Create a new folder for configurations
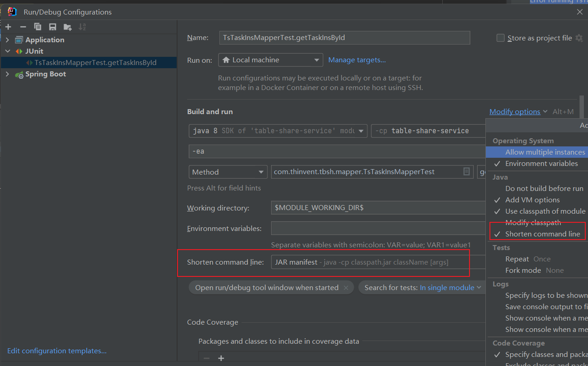Image resolution: width=588 pixels, height=366 pixels. [67, 27]
